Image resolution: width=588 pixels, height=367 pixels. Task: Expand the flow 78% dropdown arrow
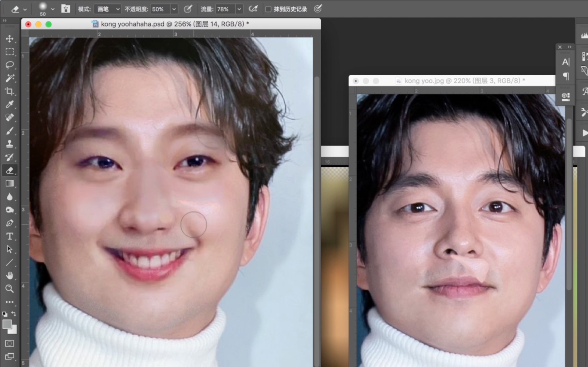[x=239, y=9]
